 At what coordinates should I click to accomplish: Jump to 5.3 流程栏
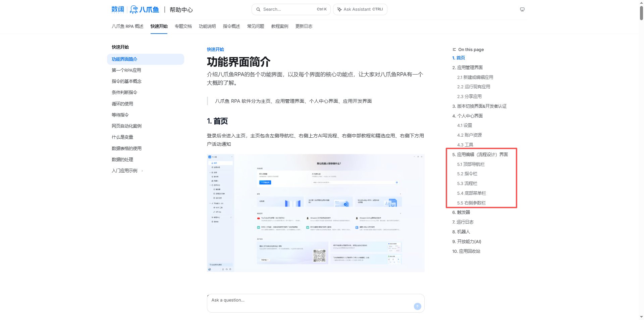(467, 183)
